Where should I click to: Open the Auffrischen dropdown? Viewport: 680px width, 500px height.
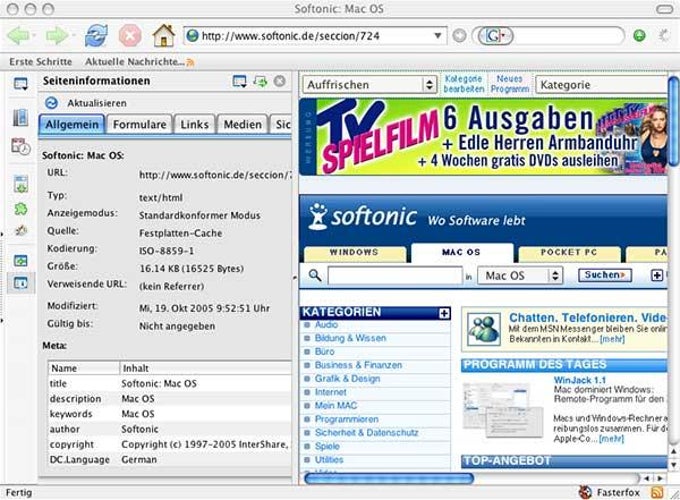tap(369, 85)
